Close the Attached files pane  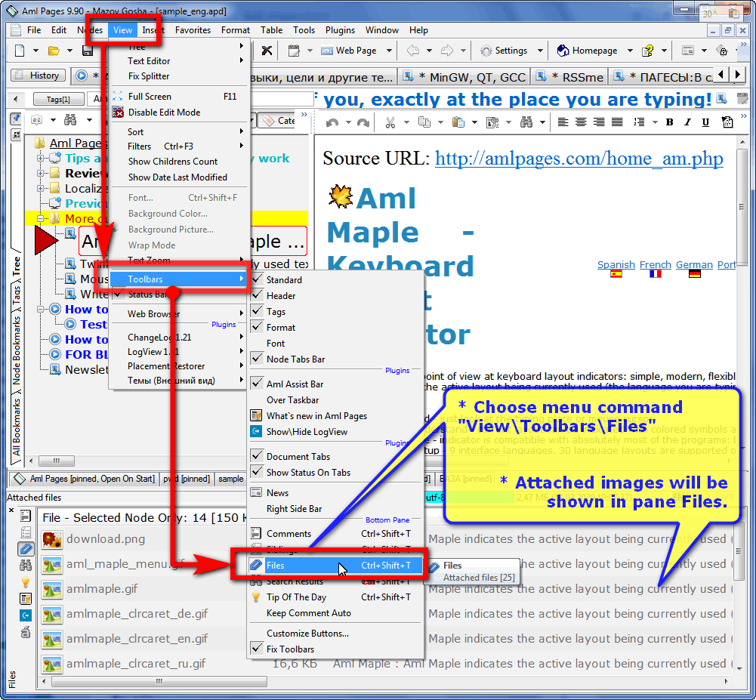[11, 510]
